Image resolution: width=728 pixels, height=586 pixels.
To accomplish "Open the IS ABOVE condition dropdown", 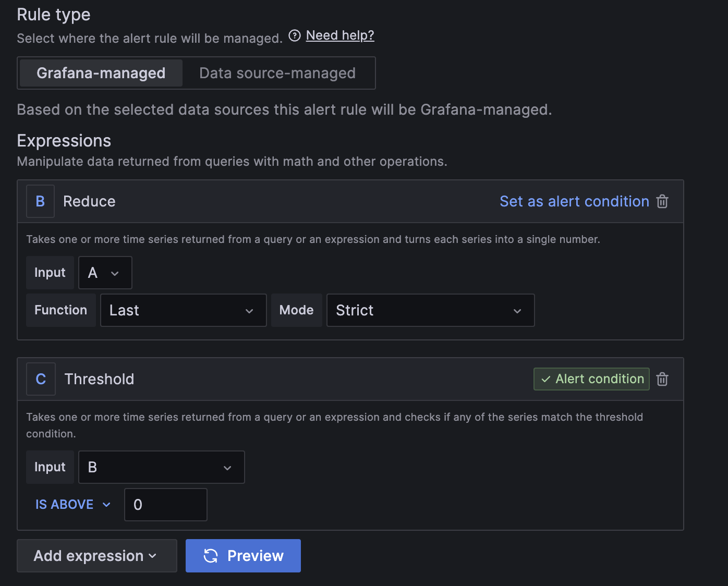I will [x=73, y=505].
